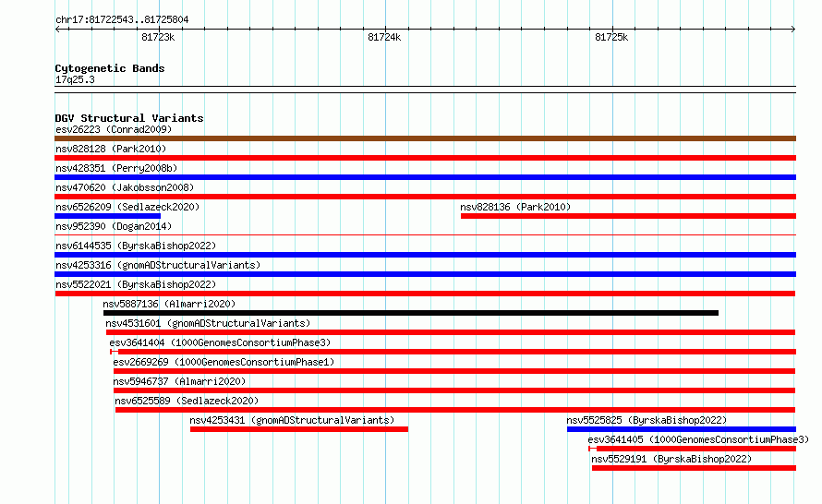The width and height of the screenshot is (822, 504).
Task: Select the red nsv5946737 variant bar
Action: click(x=454, y=390)
